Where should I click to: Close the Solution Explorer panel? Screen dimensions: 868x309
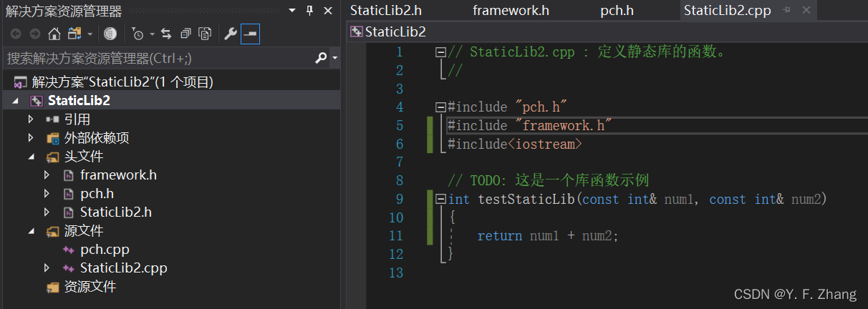[328, 11]
